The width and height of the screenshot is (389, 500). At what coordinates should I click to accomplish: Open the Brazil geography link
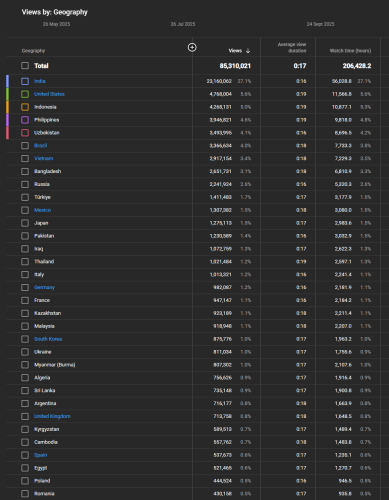[41, 146]
